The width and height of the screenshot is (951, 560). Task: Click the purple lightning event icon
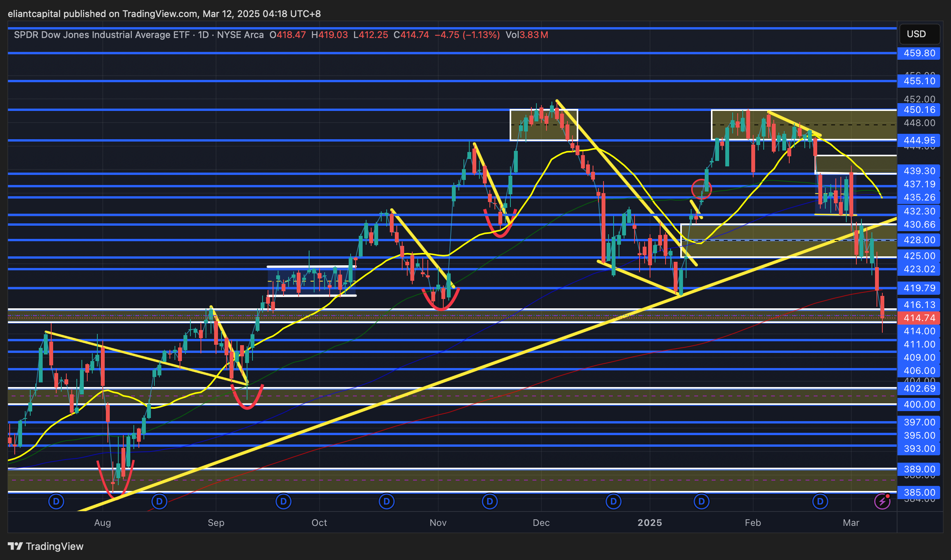(x=882, y=501)
